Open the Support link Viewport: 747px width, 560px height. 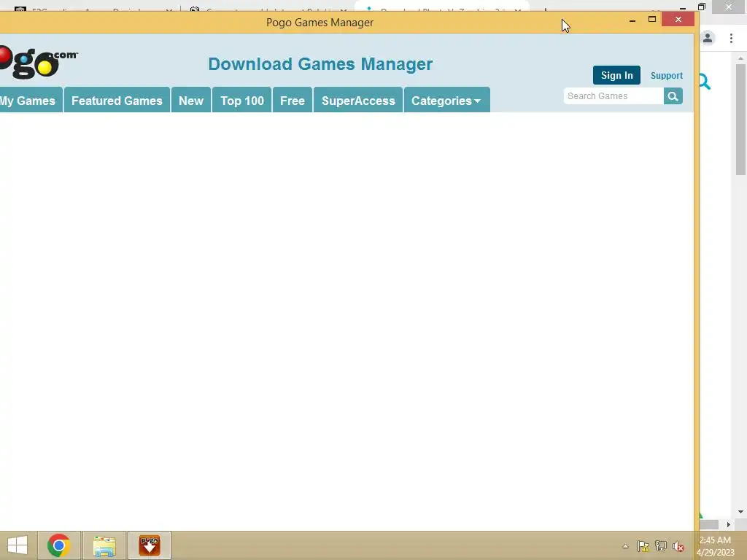click(x=667, y=76)
